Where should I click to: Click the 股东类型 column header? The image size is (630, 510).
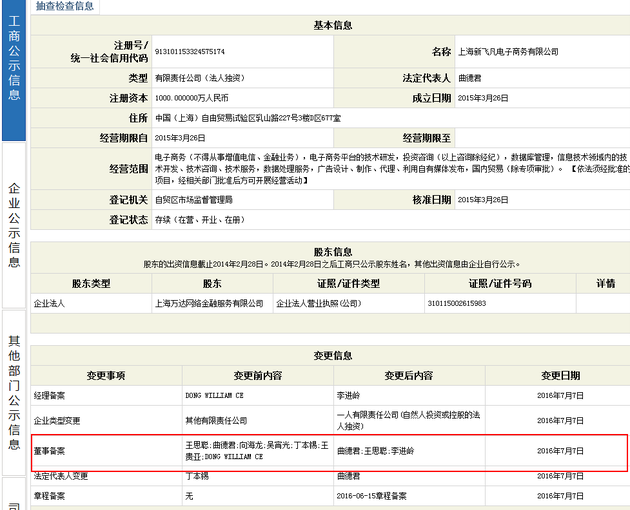point(91,284)
